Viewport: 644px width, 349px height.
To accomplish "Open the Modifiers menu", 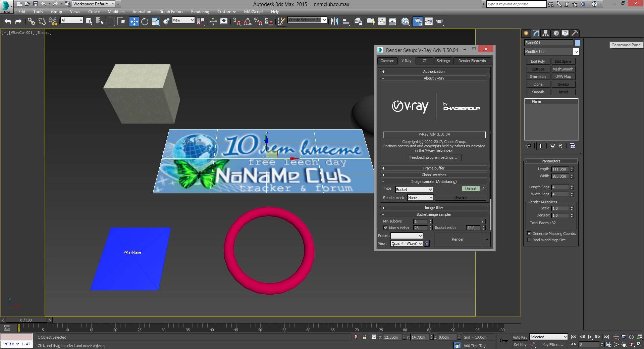I will 116,11.
